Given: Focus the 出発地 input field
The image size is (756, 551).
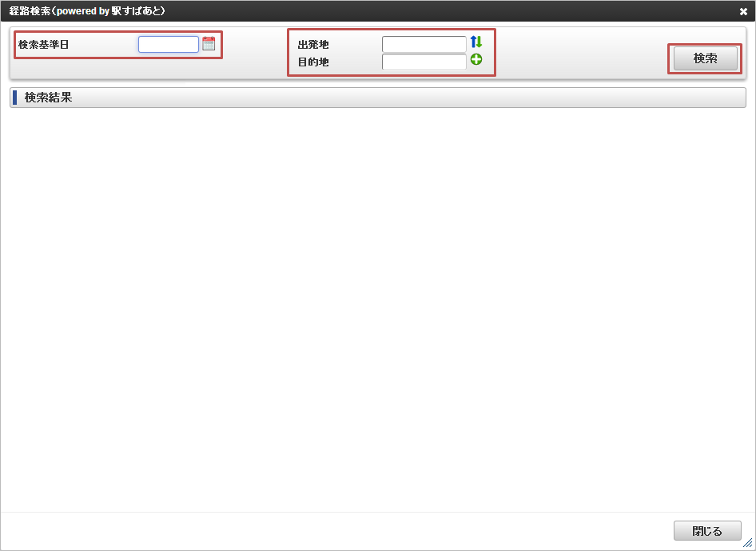Looking at the screenshot, I should [424, 45].
